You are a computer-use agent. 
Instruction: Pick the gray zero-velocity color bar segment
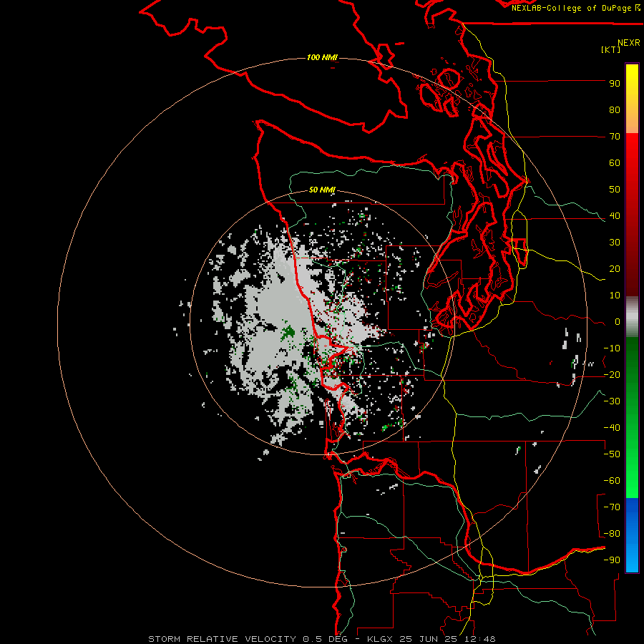[632, 317]
